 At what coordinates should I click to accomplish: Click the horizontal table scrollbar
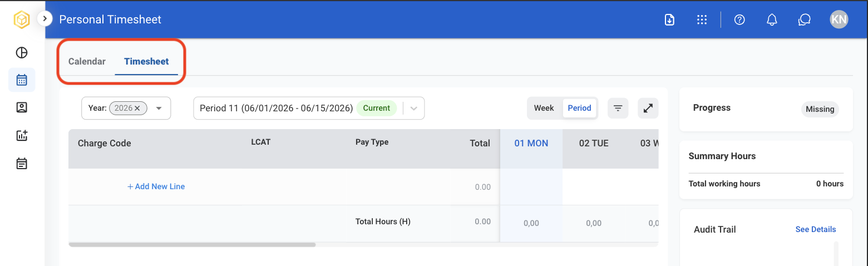tap(192, 244)
